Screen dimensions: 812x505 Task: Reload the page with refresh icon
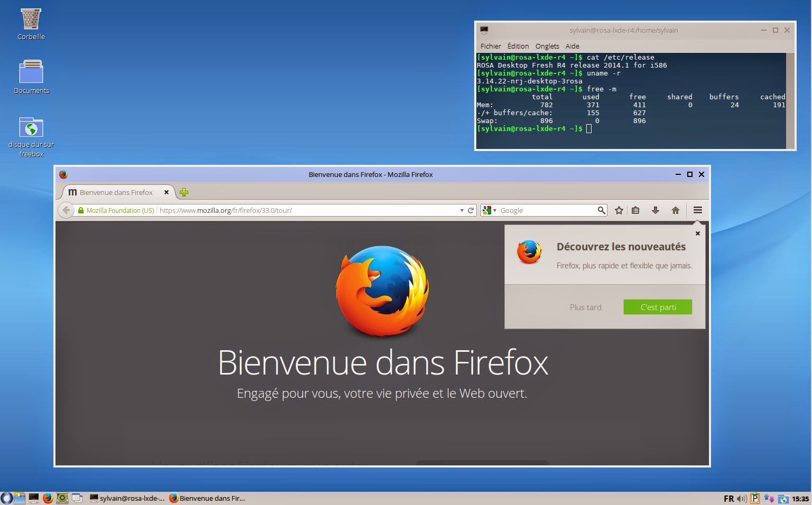pos(470,210)
